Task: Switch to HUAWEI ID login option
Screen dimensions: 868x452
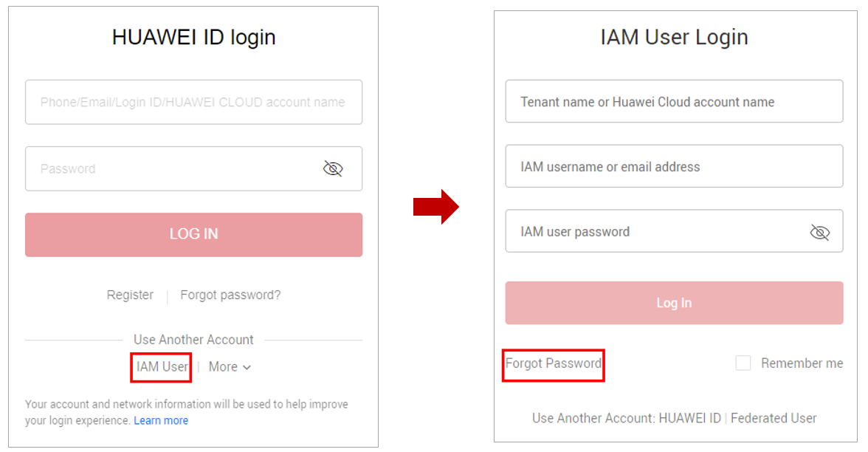Action: (x=689, y=418)
